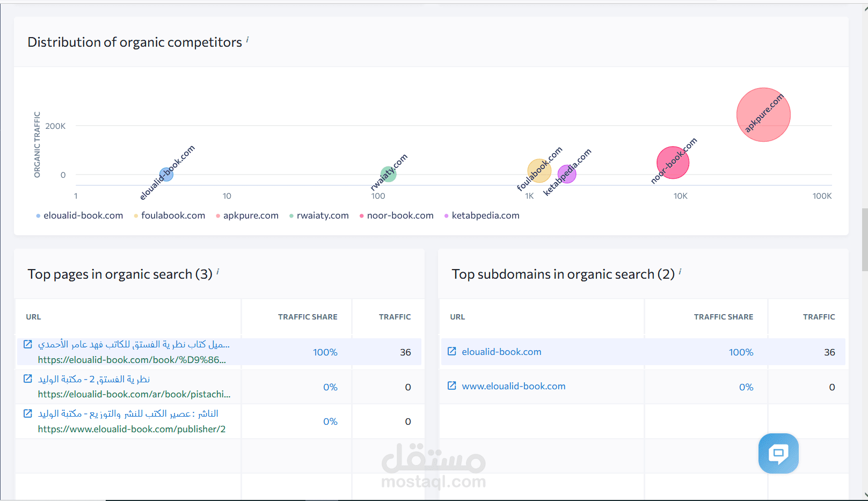Open external link icon for first top page
Image resolution: width=868 pixels, height=501 pixels.
click(x=28, y=344)
